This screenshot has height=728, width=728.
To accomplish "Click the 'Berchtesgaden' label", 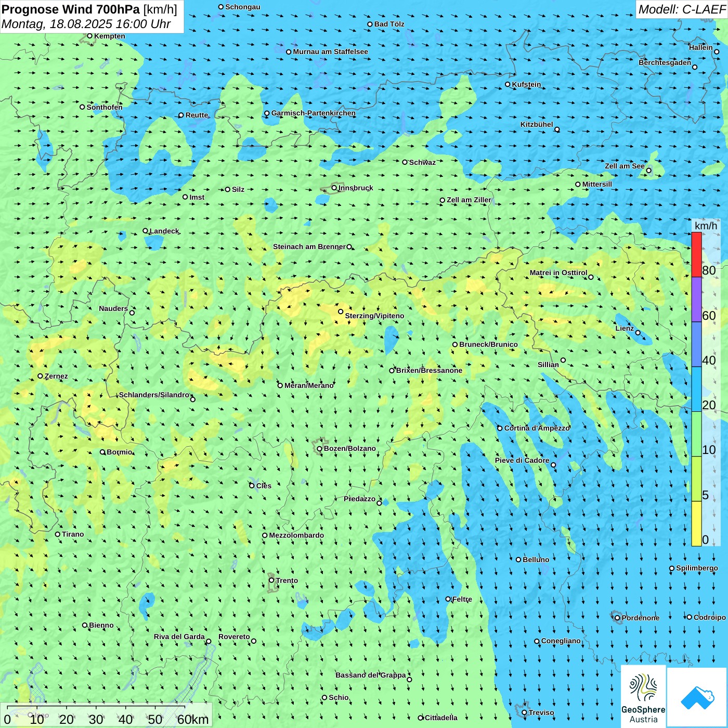I will point(665,62).
